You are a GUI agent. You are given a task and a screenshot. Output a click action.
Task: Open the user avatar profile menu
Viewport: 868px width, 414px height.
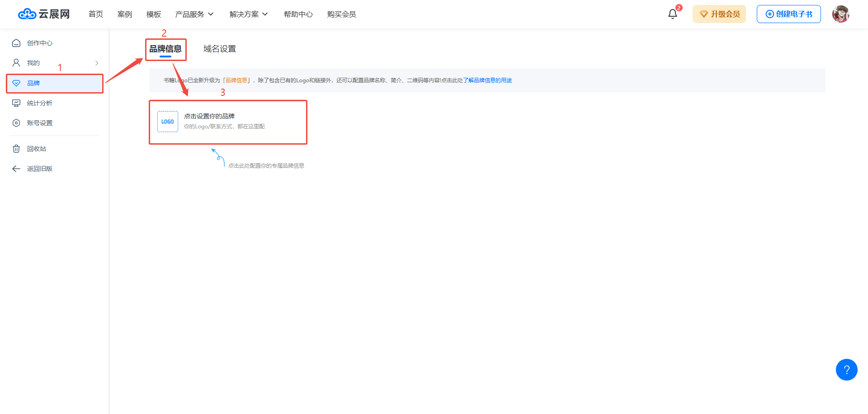coord(840,14)
